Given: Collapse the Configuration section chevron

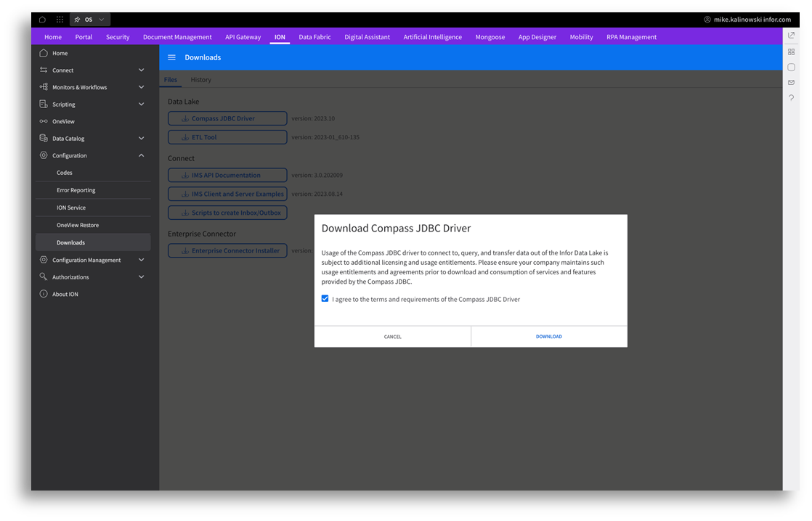Looking at the screenshot, I should 142,155.
